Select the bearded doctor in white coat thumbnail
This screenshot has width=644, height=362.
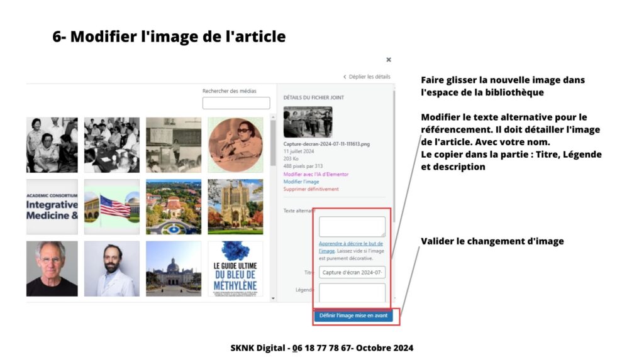[x=112, y=268]
